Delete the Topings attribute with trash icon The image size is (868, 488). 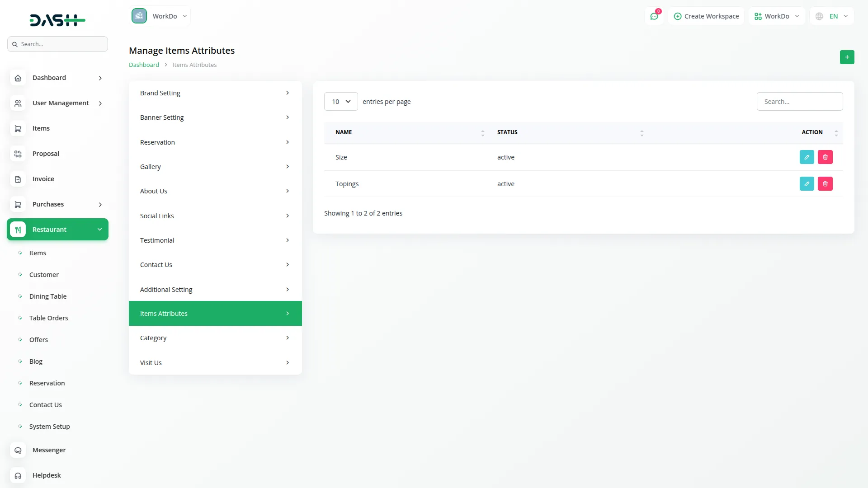[825, 183]
